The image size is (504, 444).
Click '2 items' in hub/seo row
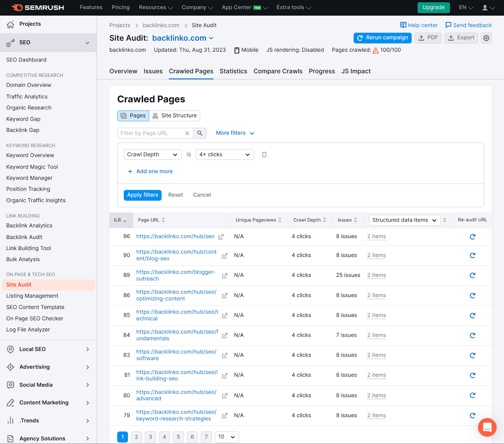click(x=376, y=237)
